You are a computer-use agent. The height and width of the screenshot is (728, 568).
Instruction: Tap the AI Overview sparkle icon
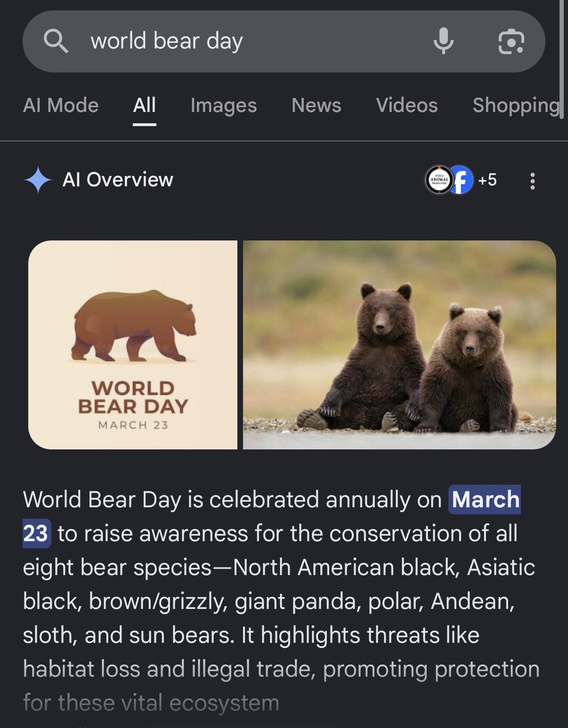pyautogui.click(x=38, y=180)
